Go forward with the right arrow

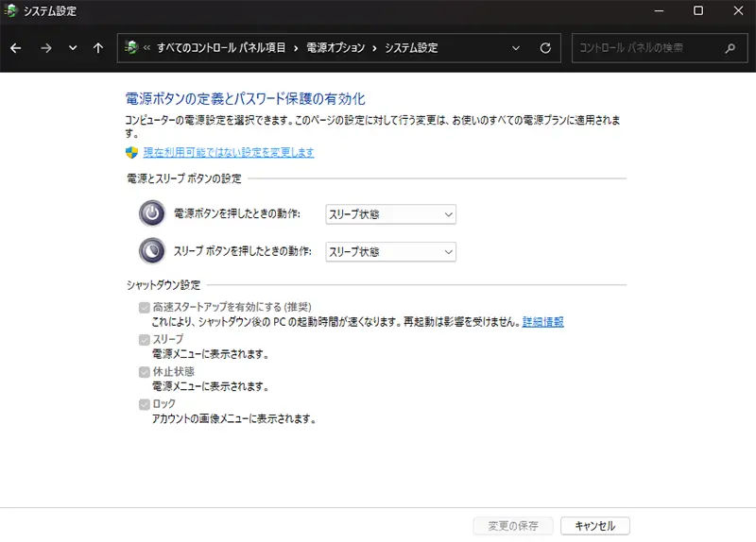[x=45, y=48]
